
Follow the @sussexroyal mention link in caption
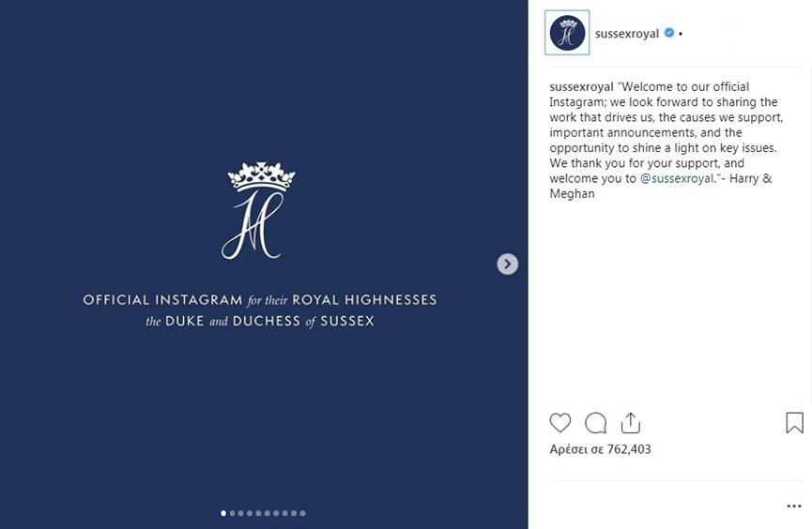(678, 178)
